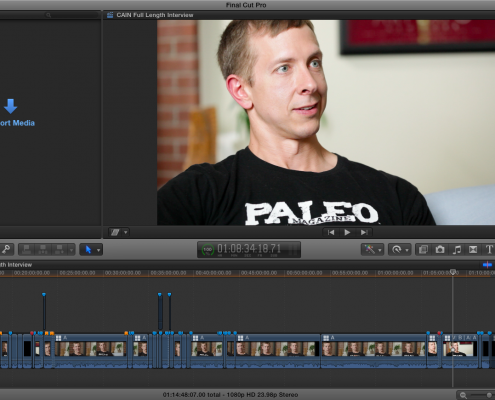Click multicam angle icon of first A clip
Image resolution: width=495 pixels, height=400 pixels.
[x=58, y=338]
